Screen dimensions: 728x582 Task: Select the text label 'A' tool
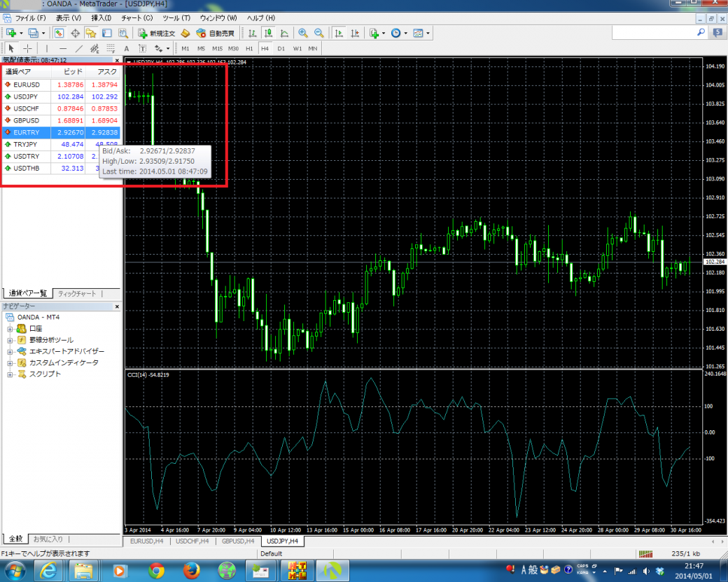coord(127,48)
